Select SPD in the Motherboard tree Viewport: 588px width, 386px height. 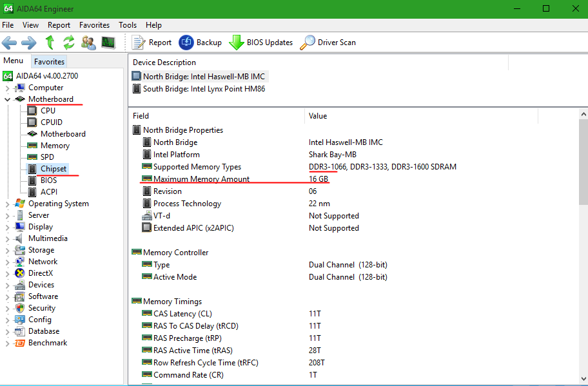click(x=47, y=157)
